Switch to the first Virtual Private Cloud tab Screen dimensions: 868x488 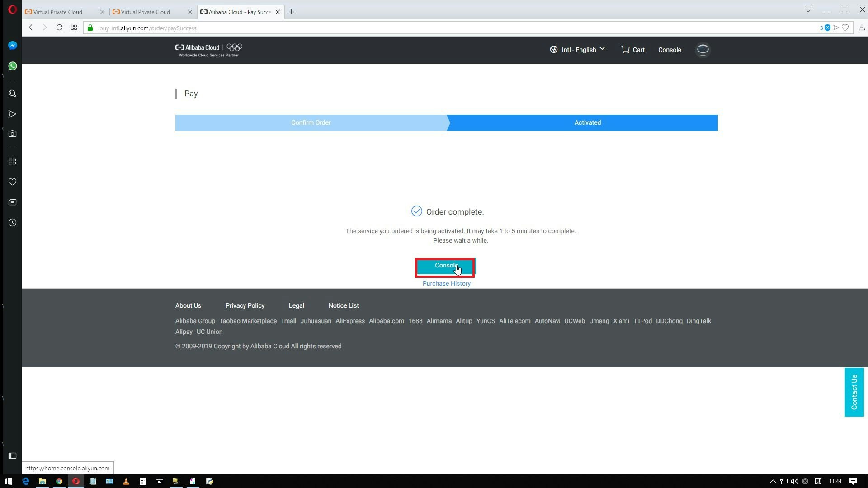coord(58,12)
